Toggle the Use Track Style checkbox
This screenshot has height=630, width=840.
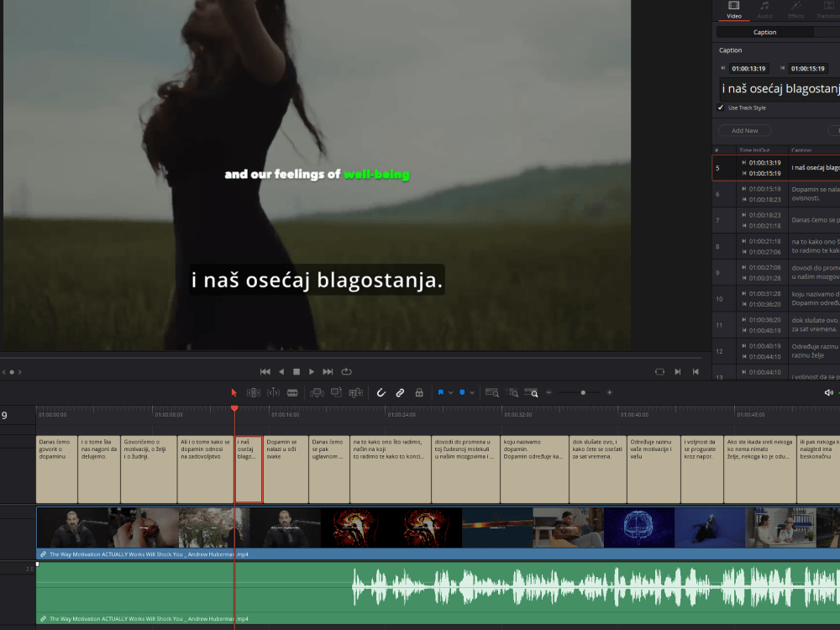721,108
